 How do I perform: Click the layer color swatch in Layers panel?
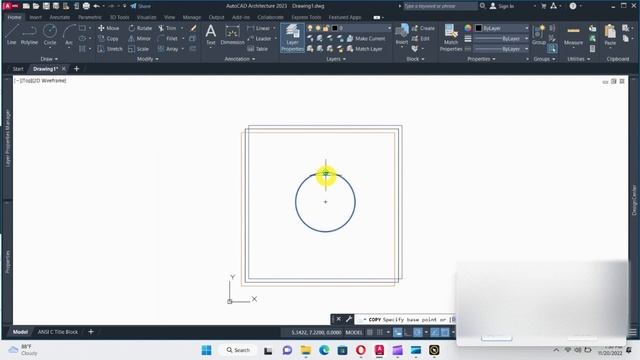pyautogui.click(x=335, y=28)
